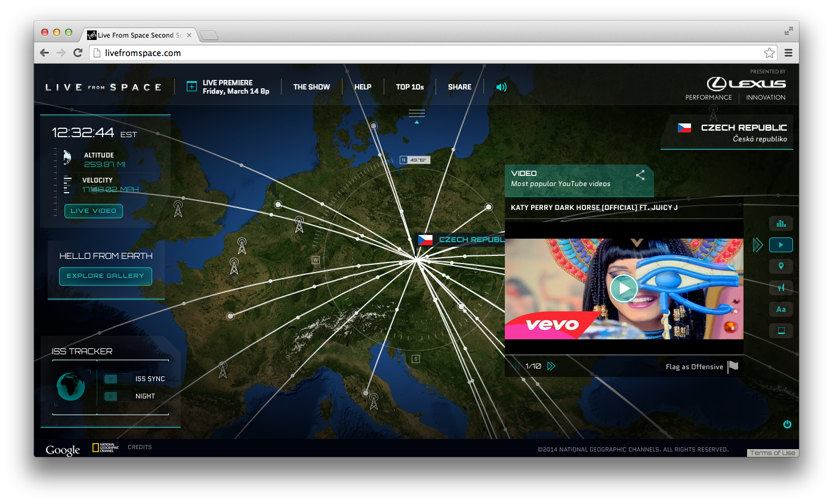Share the video via share icon
The height and width of the screenshot is (504, 833).
tap(640, 175)
